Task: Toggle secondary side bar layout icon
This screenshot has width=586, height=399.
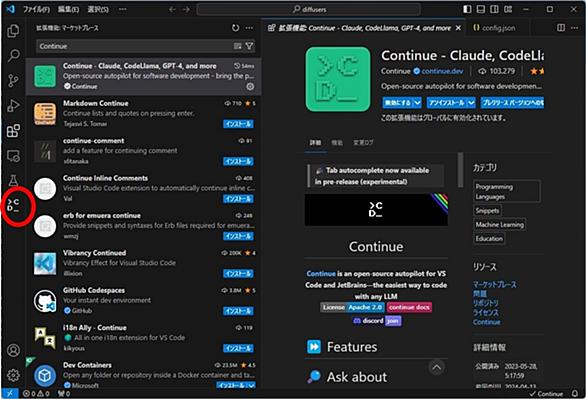Action: 494,9
